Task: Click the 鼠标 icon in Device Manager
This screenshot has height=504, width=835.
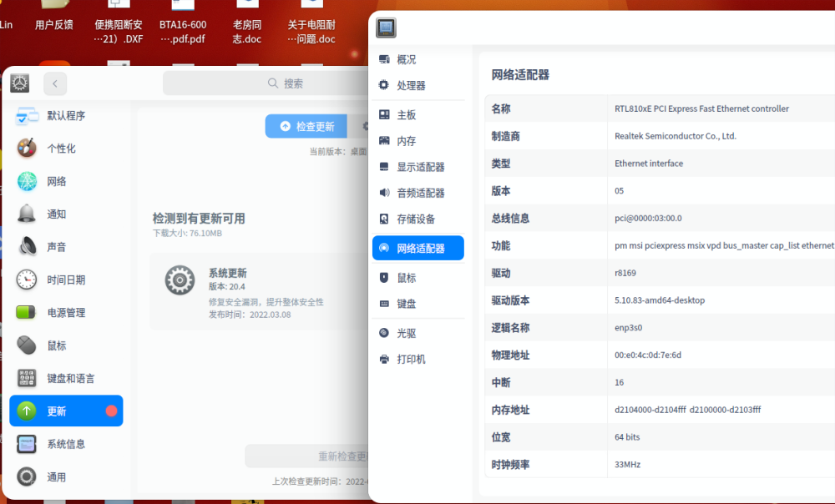Action: coord(384,278)
